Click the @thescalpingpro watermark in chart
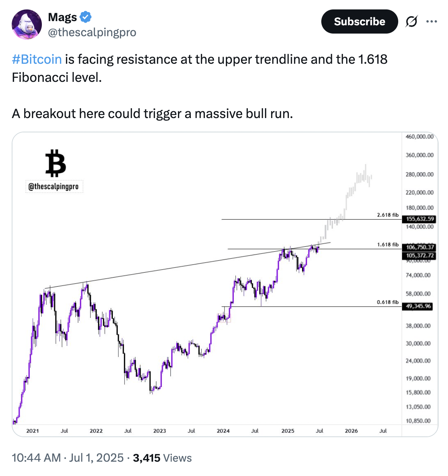Image resolution: width=448 pixels, height=476 pixels. coord(54,186)
